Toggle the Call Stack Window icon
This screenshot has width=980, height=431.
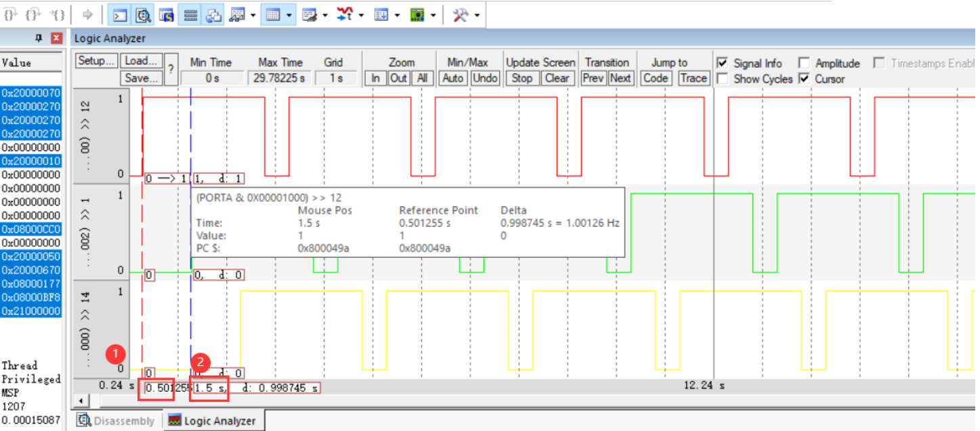pos(214,15)
